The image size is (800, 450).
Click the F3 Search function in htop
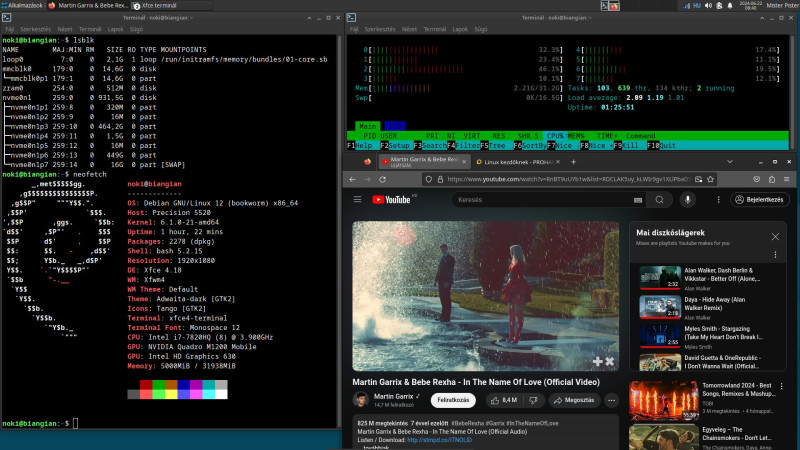point(430,145)
